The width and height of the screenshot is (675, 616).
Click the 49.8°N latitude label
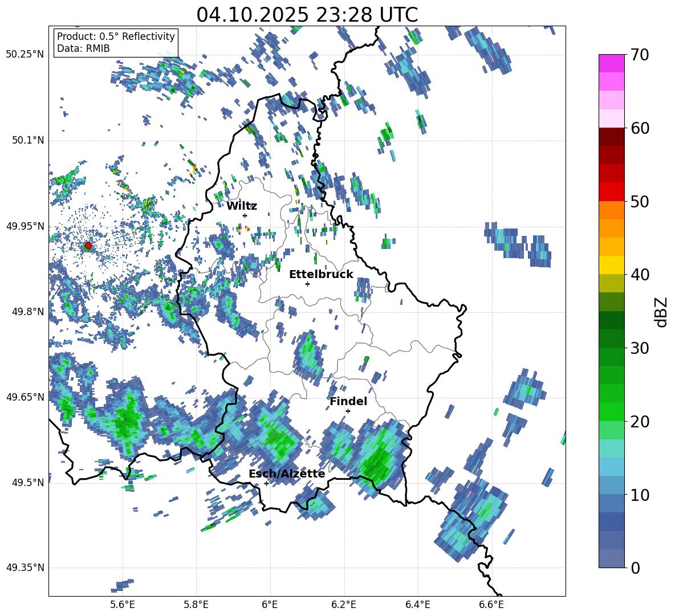pyautogui.click(x=27, y=312)
